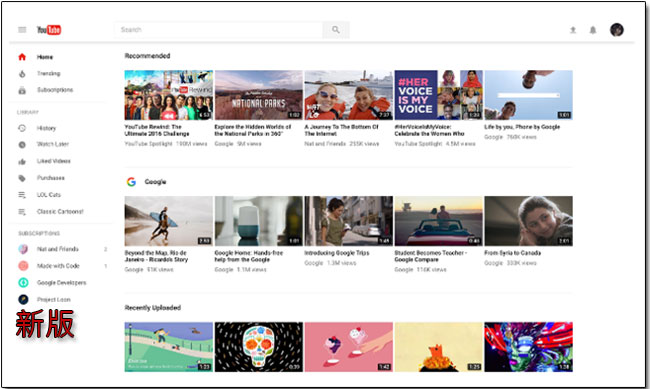The height and width of the screenshot is (389, 650).
Task: Select Trending in the sidebar
Action: (49, 73)
